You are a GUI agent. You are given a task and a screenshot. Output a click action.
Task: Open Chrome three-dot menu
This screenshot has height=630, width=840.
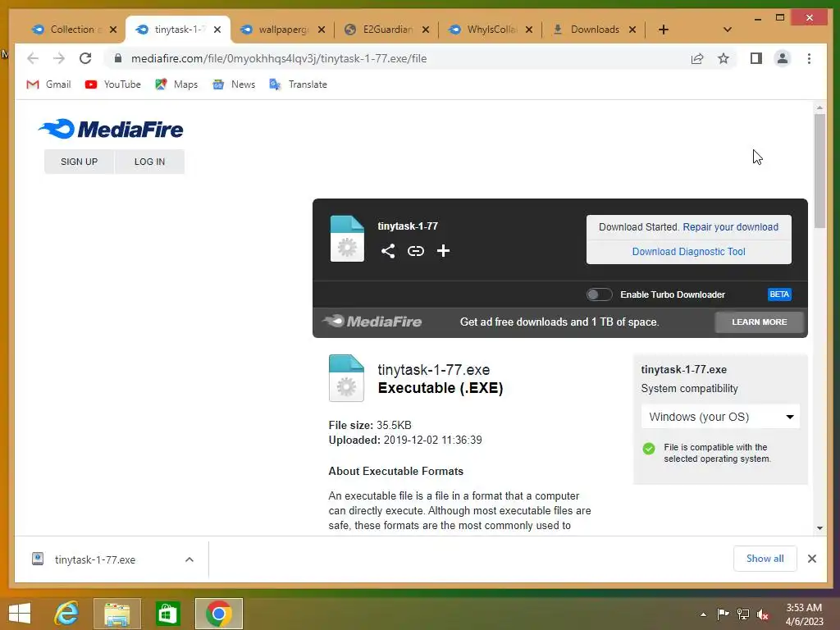pos(809,58)
